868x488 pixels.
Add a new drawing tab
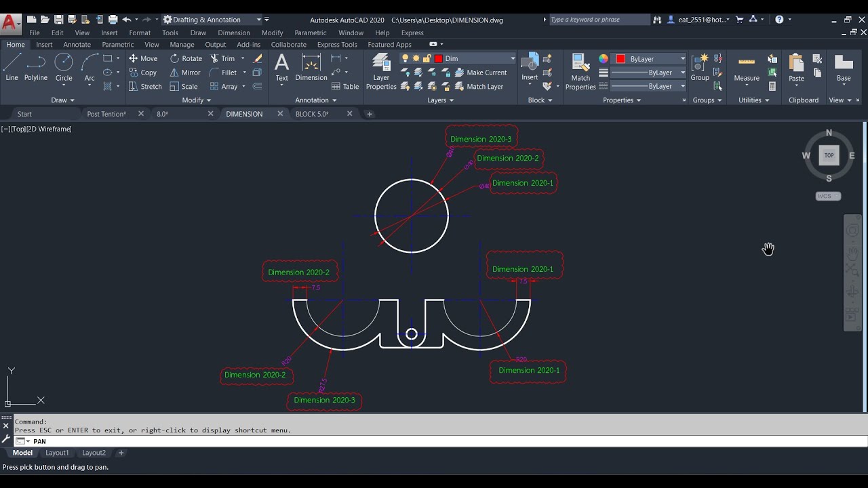[x=370, y=114]
